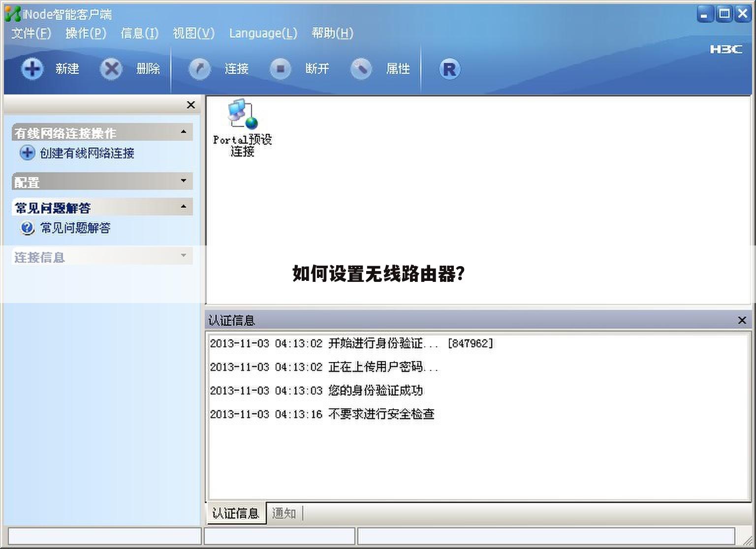Click the 认证信息 panel title
This screenshot has height=549, width=756.
pos(231,321)
